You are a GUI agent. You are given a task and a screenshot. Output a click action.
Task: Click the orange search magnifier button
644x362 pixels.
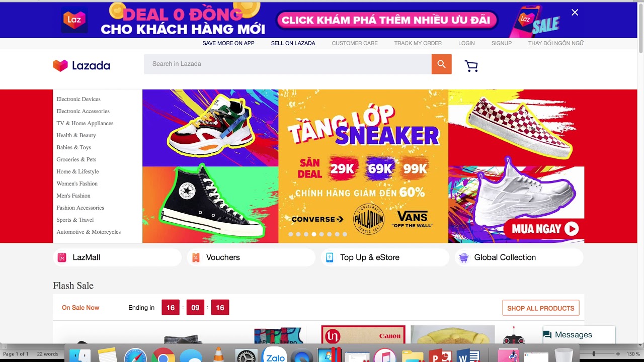tap(441, 64)
